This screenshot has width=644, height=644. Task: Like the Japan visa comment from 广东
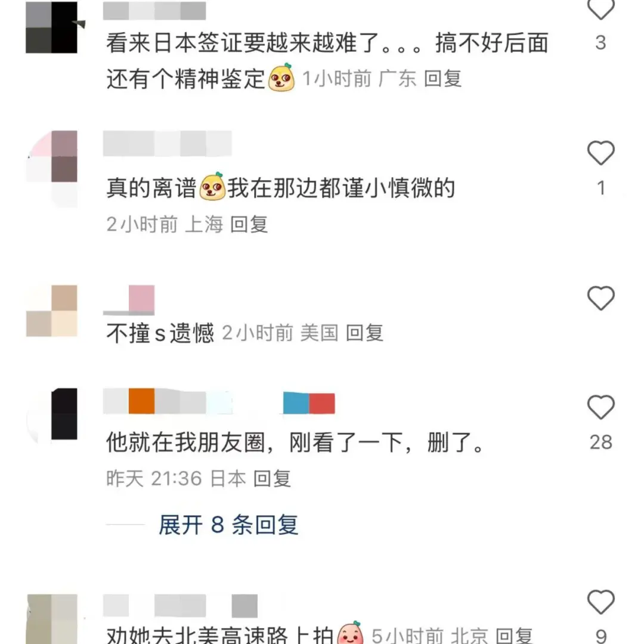coord(601,9)
